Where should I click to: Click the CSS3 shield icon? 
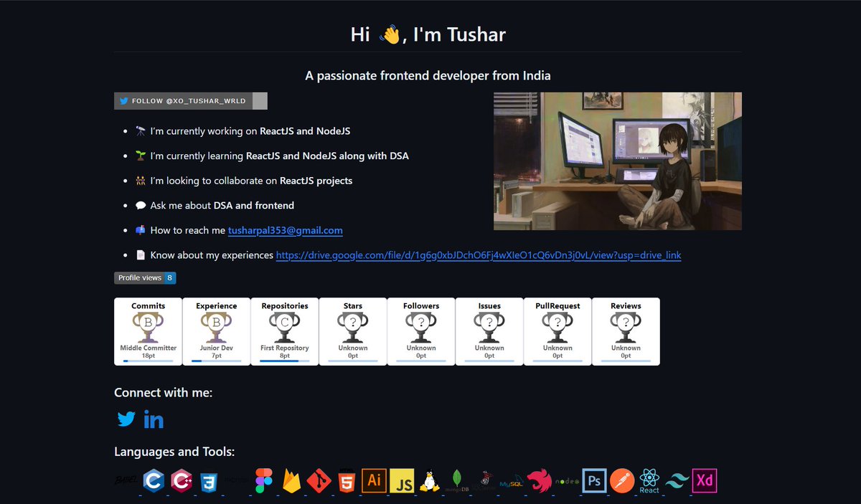[x=210, y=481]
